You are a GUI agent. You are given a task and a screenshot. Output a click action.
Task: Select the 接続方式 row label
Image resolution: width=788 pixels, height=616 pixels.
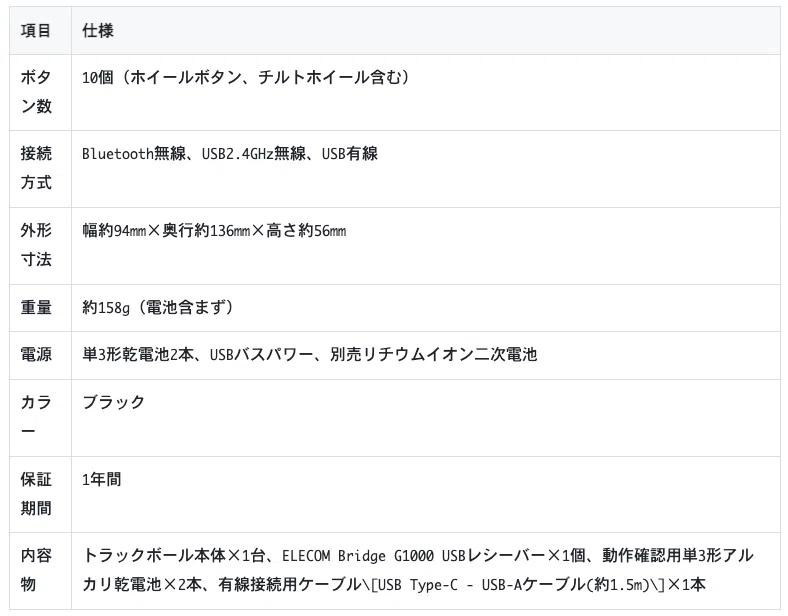(36, 168)
